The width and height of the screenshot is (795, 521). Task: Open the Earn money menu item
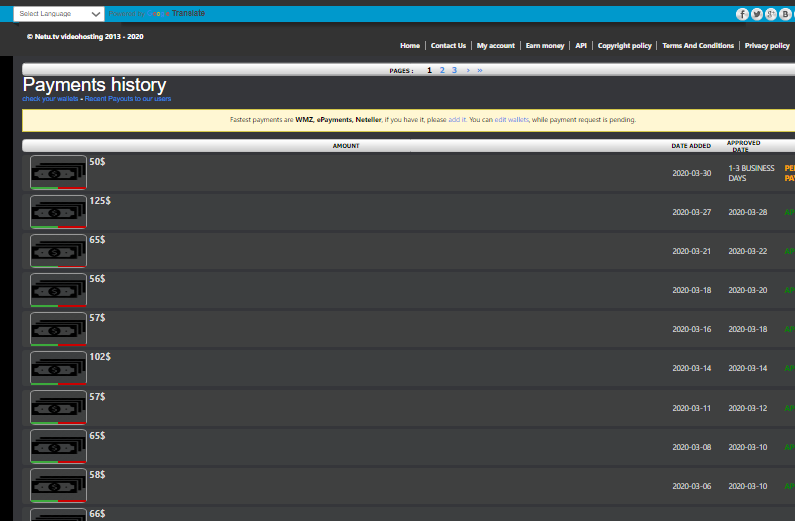(545, 46)
